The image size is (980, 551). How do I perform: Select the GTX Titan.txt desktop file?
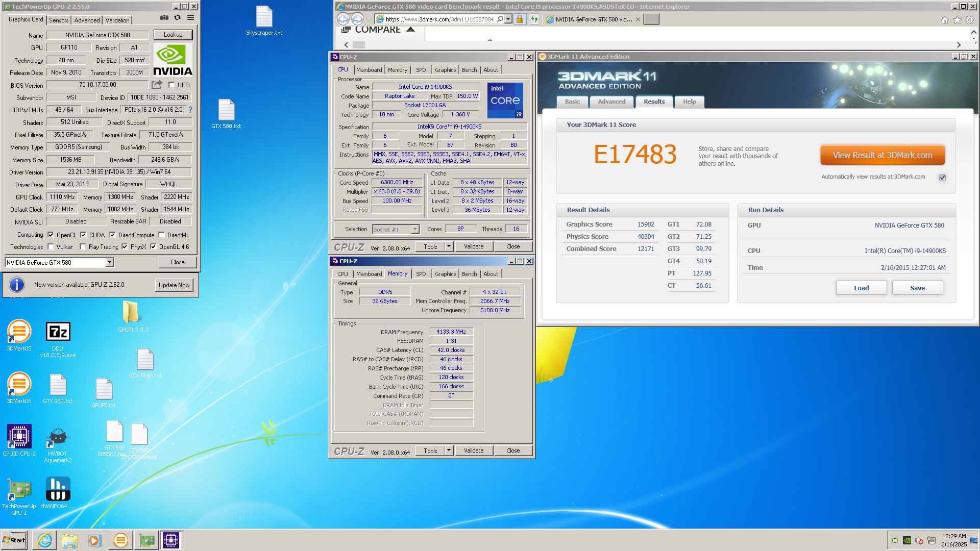[145, 363]
